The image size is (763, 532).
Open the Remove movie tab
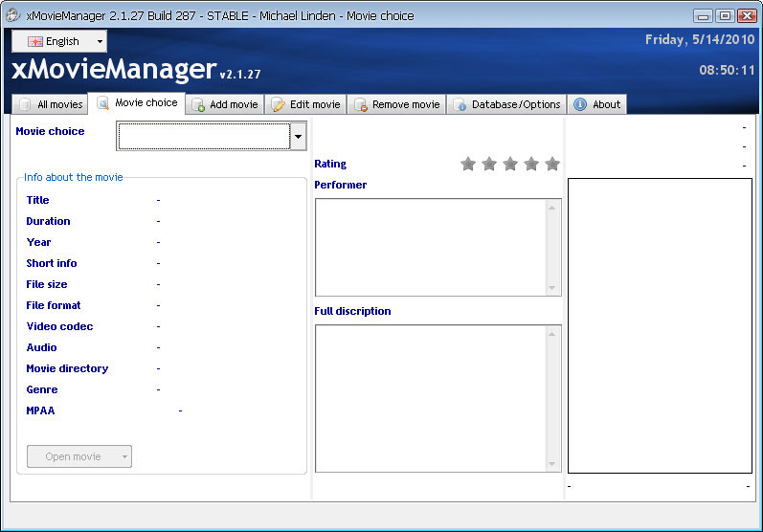pos(396,104)
